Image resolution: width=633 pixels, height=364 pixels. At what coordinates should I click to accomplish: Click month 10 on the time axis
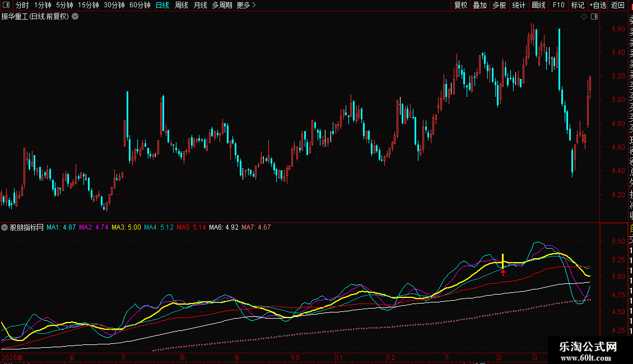point(296,357)
